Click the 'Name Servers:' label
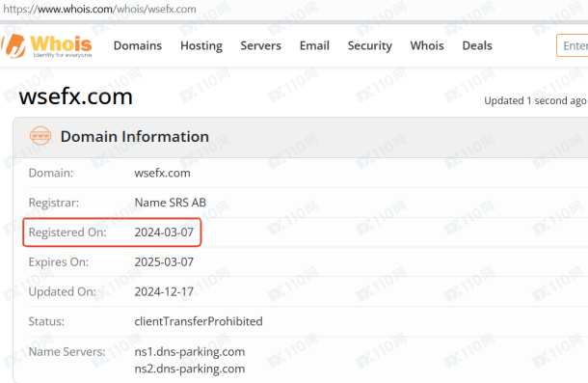Image resolution: width=588 pixels, height=383 pixels. coord(67,352)
